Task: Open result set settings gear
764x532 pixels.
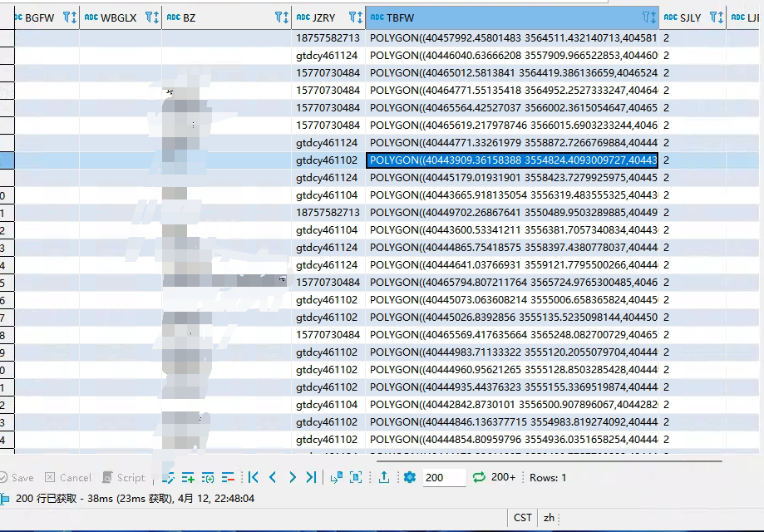Action: pos(409,477)
